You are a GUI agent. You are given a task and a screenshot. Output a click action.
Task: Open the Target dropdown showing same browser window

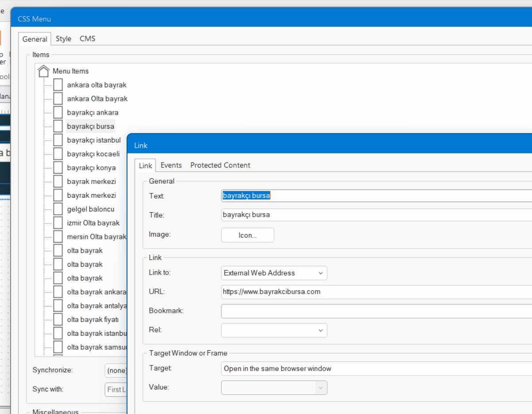[x=376, y=368]
